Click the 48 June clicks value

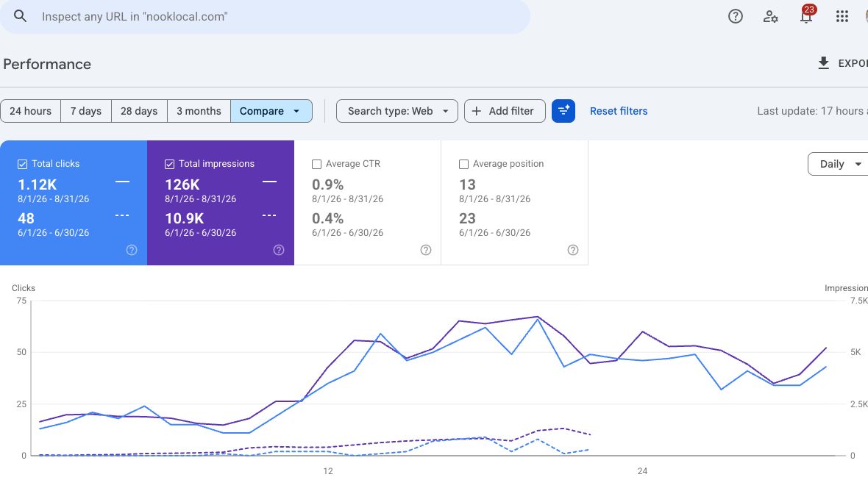(26, 218)
